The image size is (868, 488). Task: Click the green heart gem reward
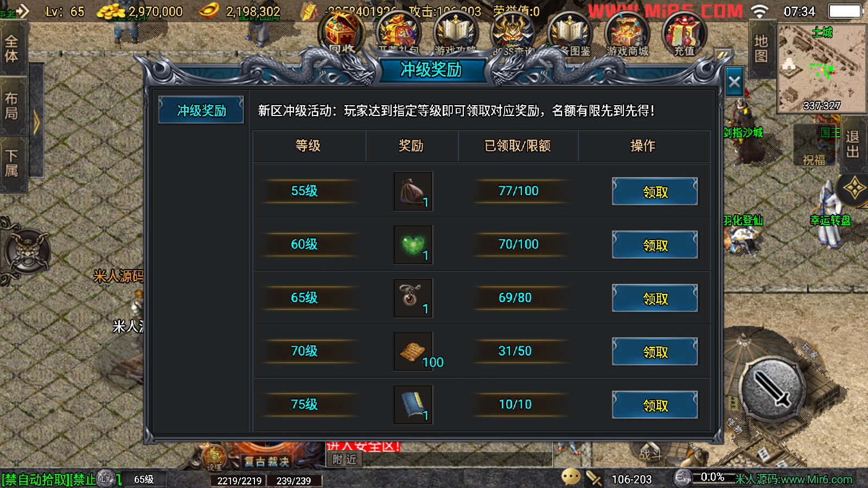click(x=413, y=245)
